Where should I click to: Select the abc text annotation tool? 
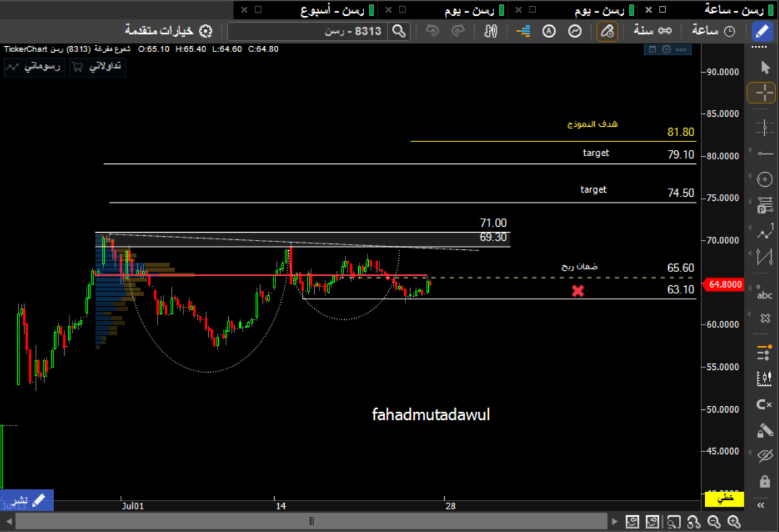(x=764, y=293)
